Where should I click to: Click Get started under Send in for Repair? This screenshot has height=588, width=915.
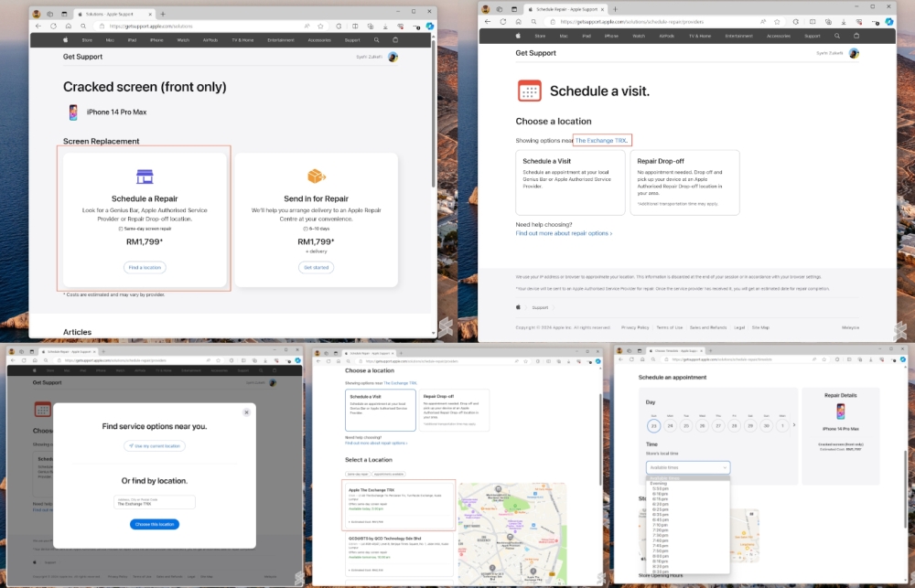click(x=317, y=267)
